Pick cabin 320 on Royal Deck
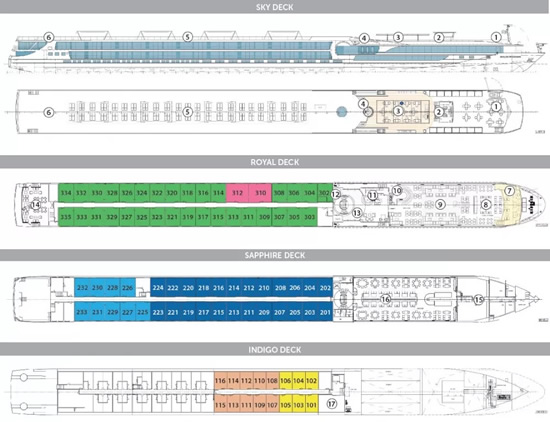This screenshot has height=422, width=550. pyautogui.click(x=172, y=193)
